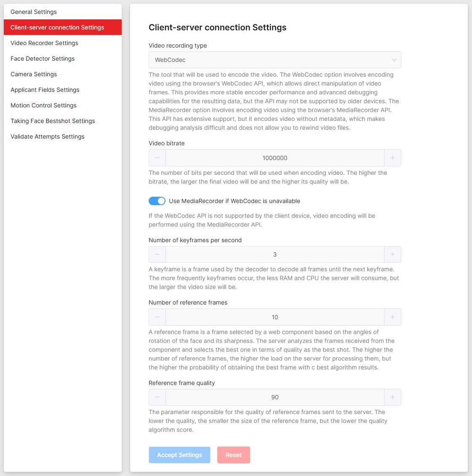This screenshot has width=472, height=476.
Task: Increase Number of keyframes per second
Action: pos(392,254)
